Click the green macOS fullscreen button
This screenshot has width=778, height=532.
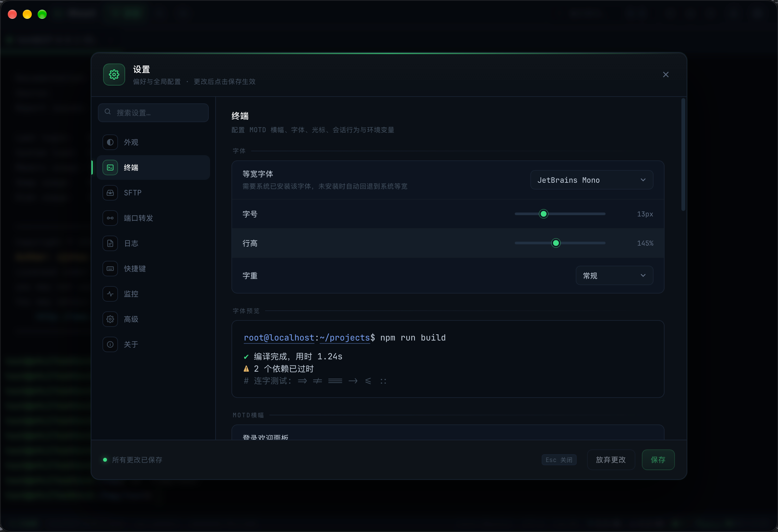(42, 14)
